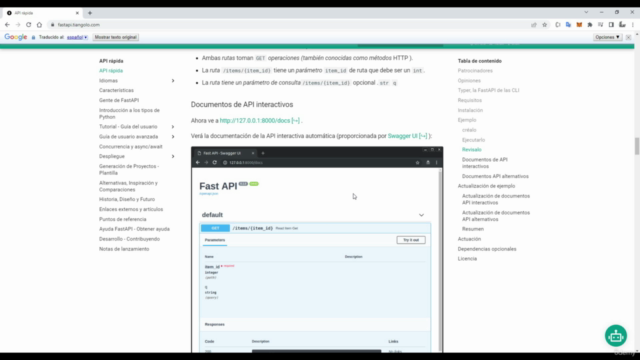Reload the page with refresh icon

(x=29, y=25)
